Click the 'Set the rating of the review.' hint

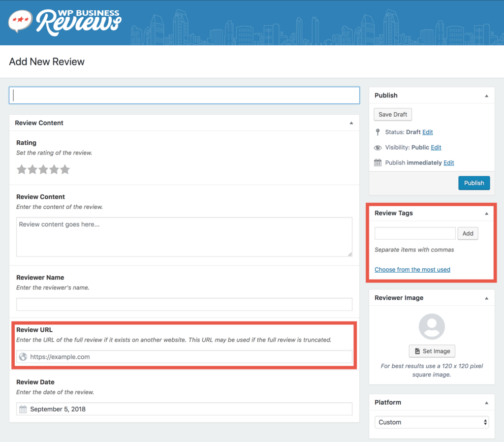(54, 153)
